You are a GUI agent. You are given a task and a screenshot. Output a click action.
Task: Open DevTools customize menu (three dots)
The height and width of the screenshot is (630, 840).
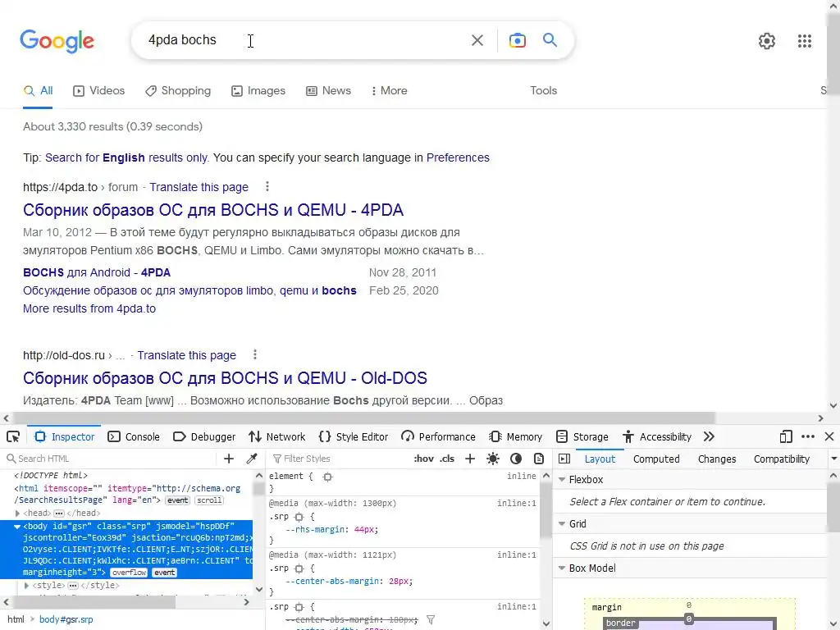[808, 436]
